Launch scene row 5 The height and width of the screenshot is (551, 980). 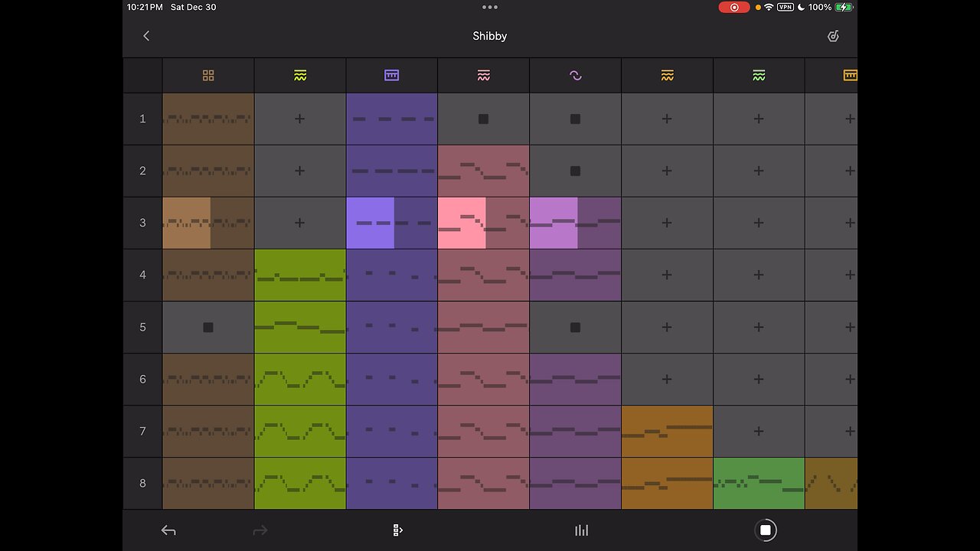(x=142, y=327)
